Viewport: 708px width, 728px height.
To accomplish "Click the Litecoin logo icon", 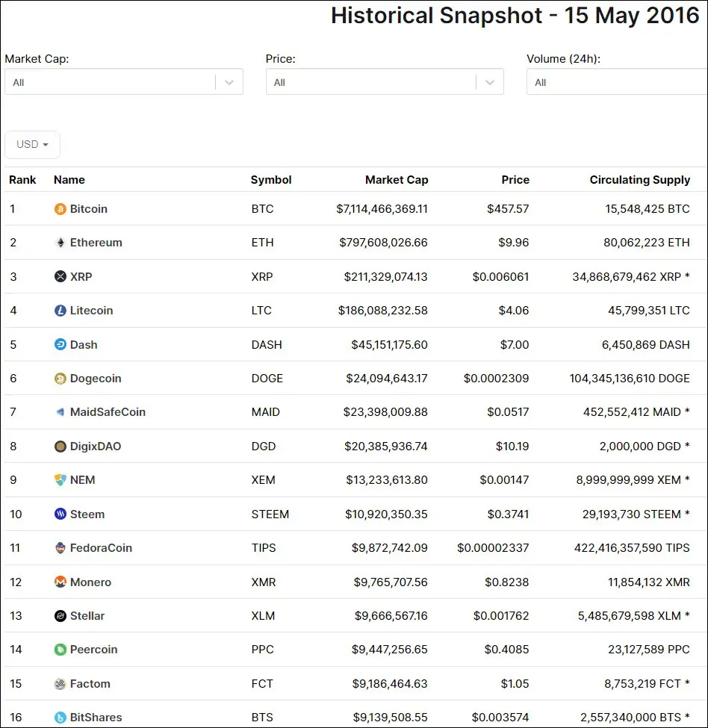I will click(60, 310).
